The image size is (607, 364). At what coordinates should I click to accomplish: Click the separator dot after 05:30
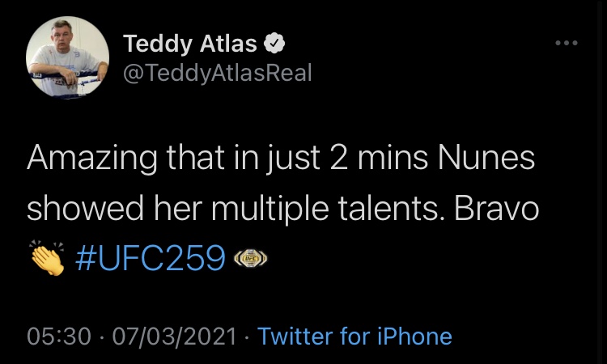[x=102, y=336]
